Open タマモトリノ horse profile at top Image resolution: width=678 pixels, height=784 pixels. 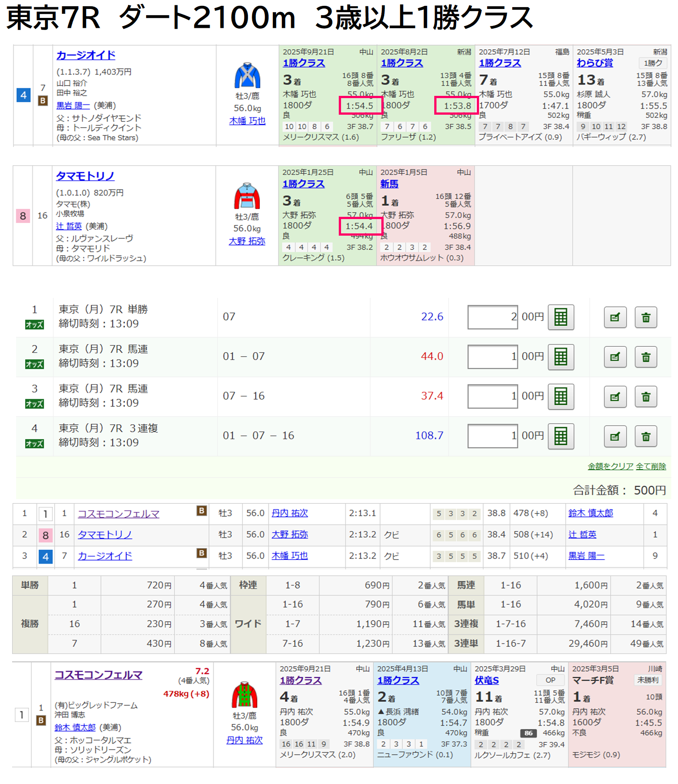click(x=85, y=176)
